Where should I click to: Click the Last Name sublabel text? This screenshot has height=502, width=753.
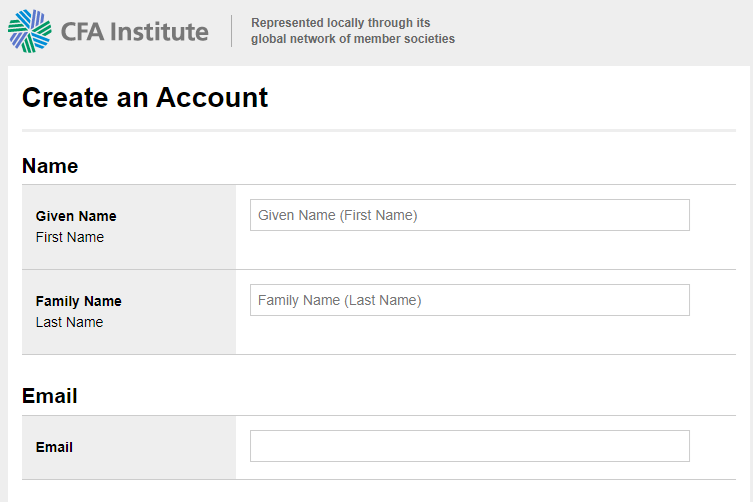(x=70, y=322)
